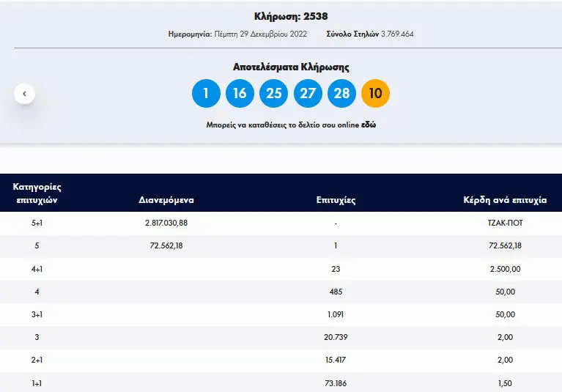The width and height of the screenshot is (562, 392).
Task: Click the dash in 5+1 winners cell
Action: click(x=336, y=223)
